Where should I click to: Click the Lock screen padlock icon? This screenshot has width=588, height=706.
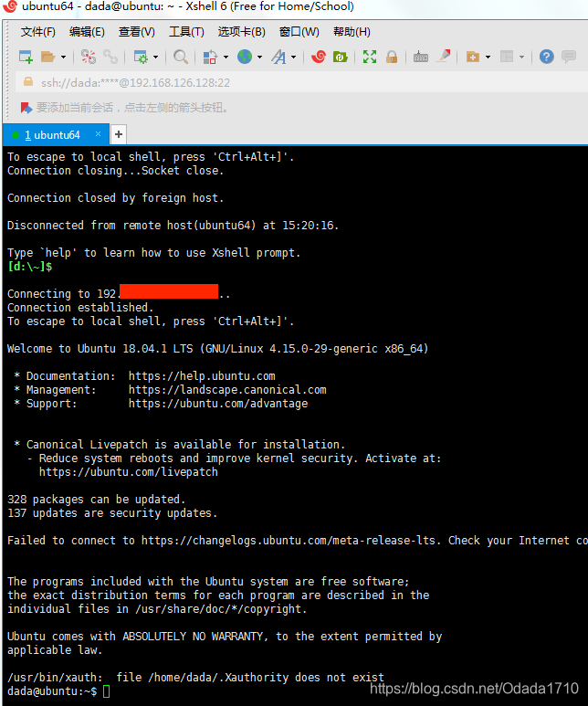click(x=392, y=57)
